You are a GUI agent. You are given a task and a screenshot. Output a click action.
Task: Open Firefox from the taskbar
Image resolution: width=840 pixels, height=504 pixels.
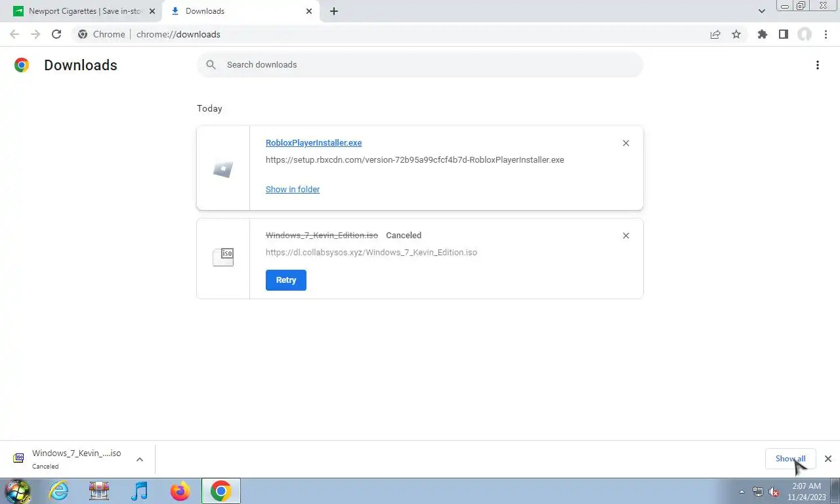[180, 491]
